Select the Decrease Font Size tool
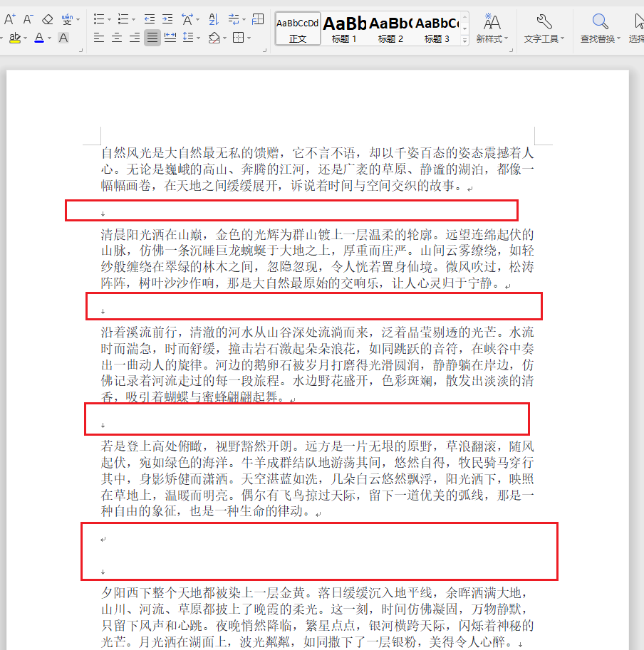The width and height of the screenshot is (644, 650). (27, 18)
